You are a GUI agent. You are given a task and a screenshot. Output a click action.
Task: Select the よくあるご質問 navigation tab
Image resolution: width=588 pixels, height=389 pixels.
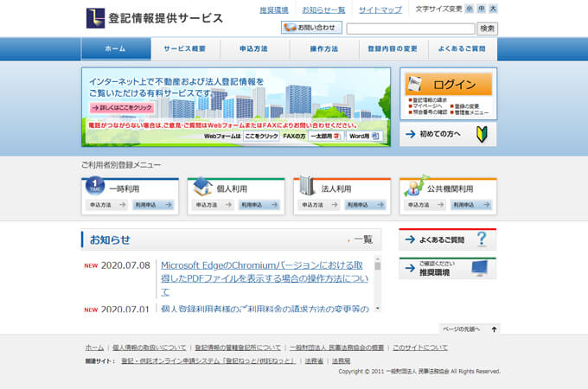pos(462,48)
